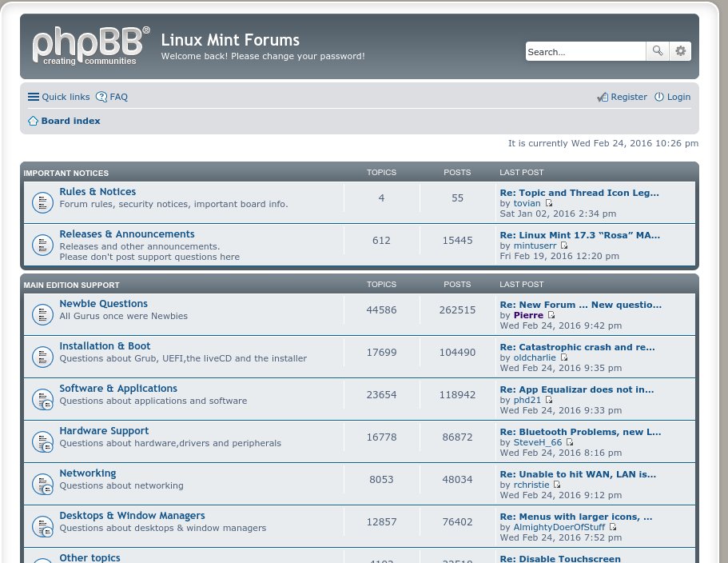Screen dimensions: 728x563
Task: View user profile of mintuserr
Action: click(535, 246)
